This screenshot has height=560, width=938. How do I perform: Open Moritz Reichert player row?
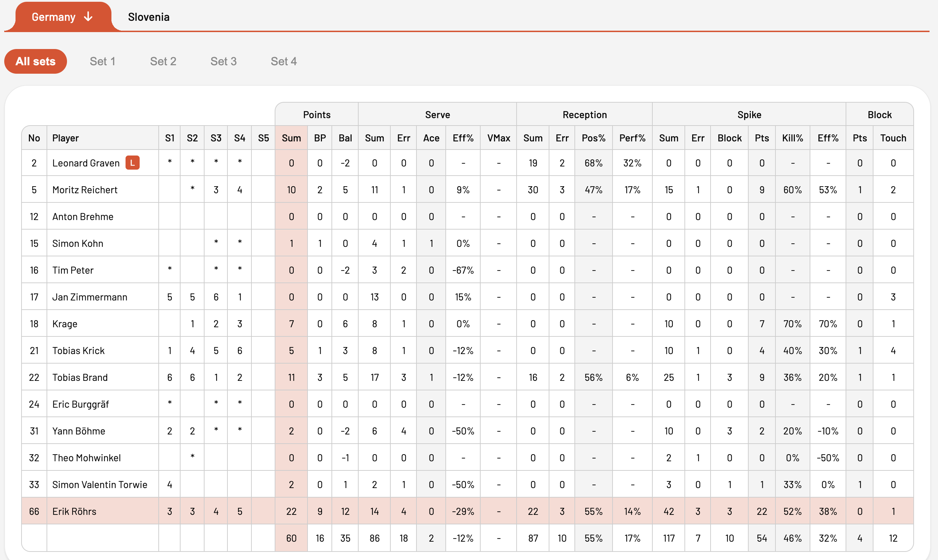[x=468, y=189]
